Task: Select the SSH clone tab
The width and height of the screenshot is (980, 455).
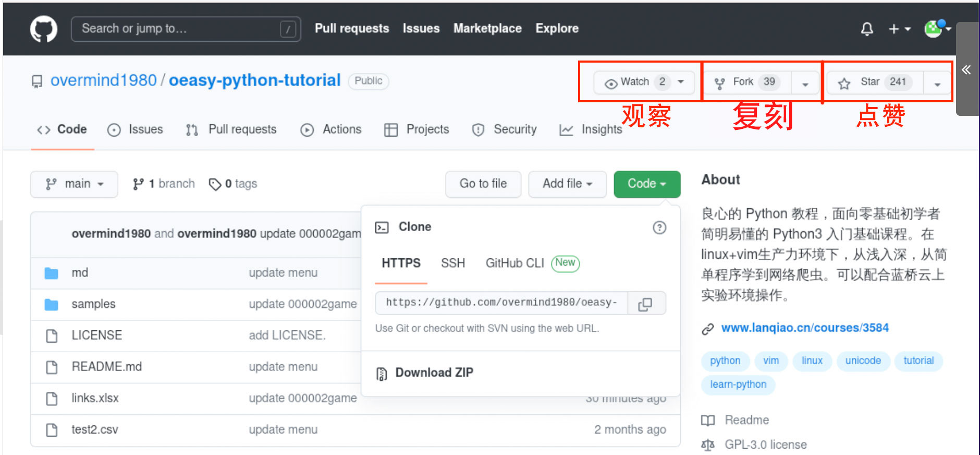Action: click(x=453, y=263)
